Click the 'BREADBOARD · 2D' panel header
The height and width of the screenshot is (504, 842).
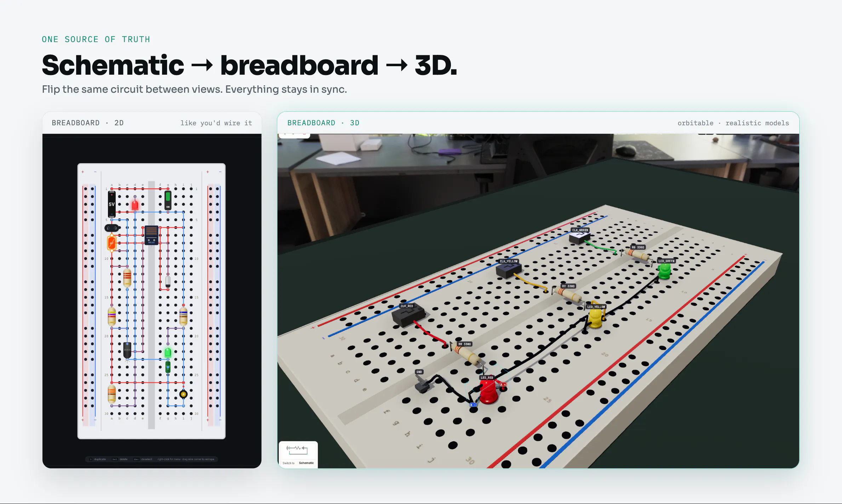88,123
